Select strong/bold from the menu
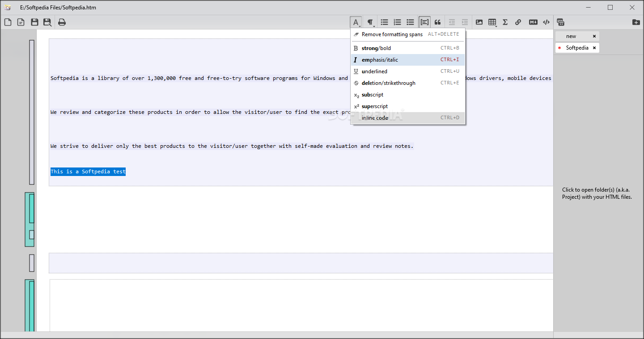This screenshot has height=339, width=644. 408,48
